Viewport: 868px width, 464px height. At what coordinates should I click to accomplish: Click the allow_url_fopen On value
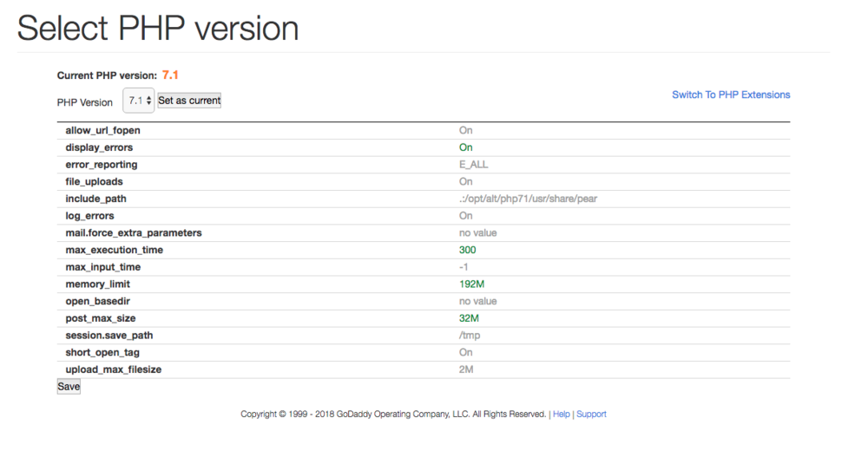pos(465,130)
